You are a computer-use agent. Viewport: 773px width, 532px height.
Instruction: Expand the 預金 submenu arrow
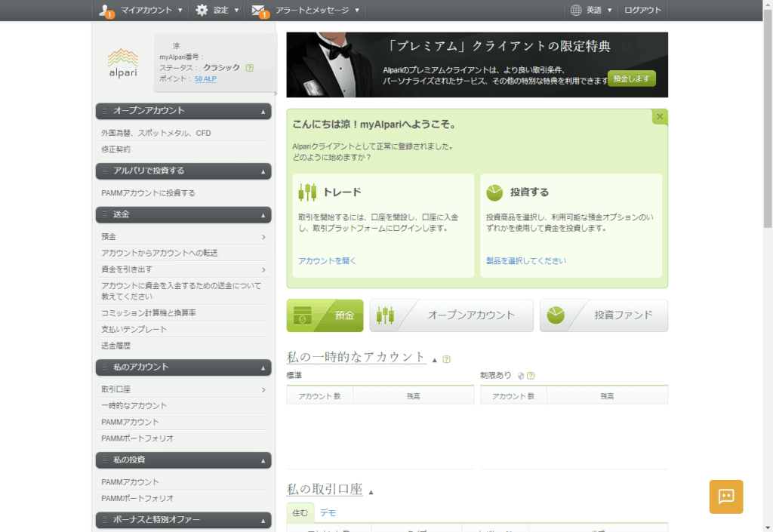(263, 237)
